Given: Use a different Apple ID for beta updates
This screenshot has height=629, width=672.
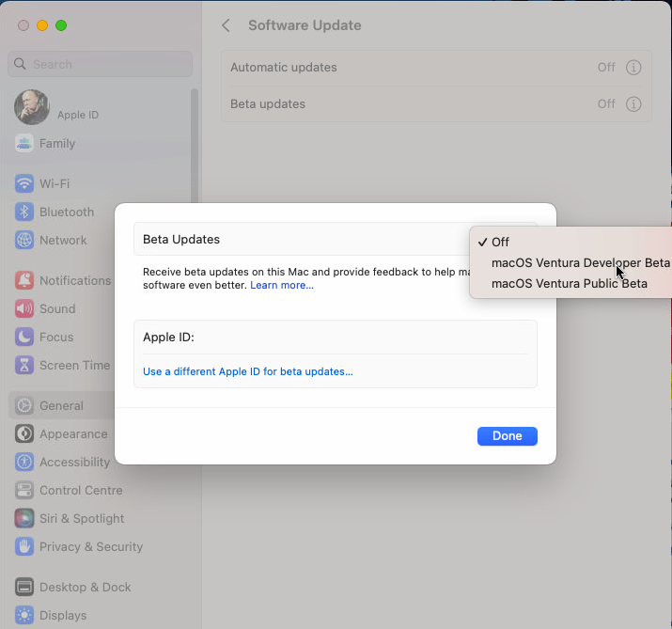Looking at the screenshot, I should pos(248,371).
